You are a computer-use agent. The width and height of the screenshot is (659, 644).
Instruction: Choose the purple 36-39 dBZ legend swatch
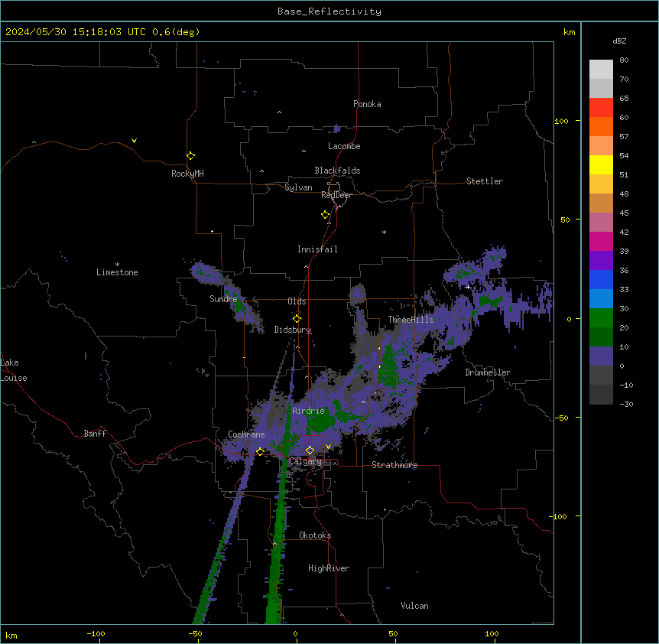pos(601,261)
